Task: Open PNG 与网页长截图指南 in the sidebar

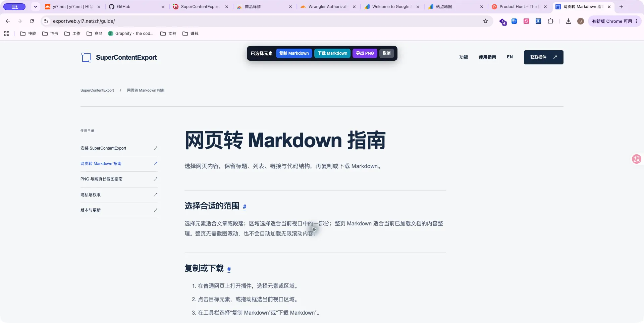Action: (119, 179)
